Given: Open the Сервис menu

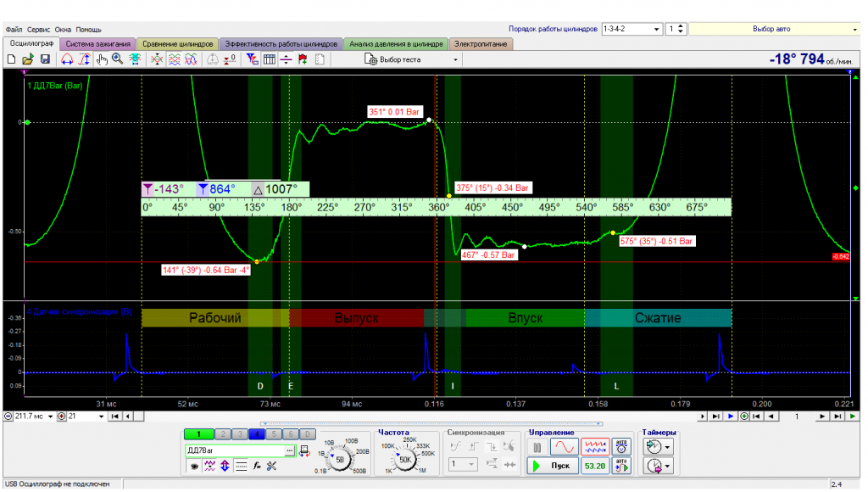Looking at the screenshot, I should [x=39, y=30].
